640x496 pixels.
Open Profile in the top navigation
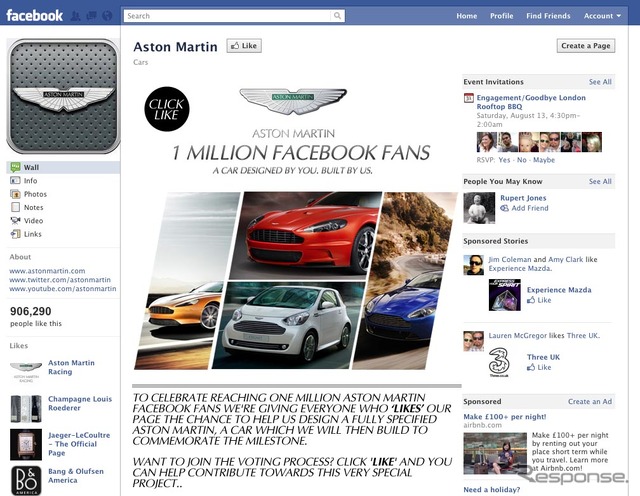(502, 16)
